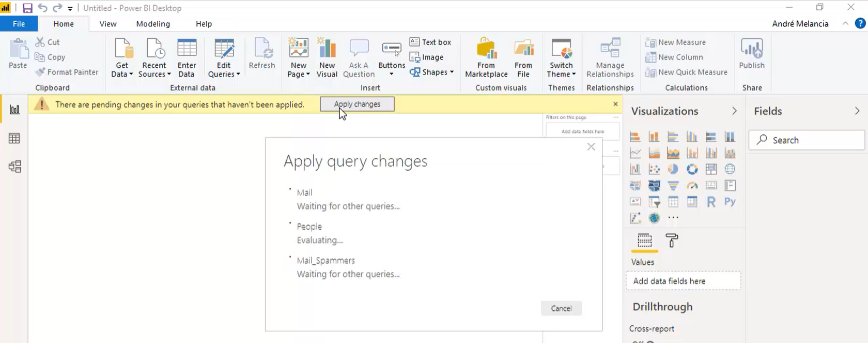Click the Save icon in title bar
The width and height of the screenshot is (868, 343).
pos(27,8)
